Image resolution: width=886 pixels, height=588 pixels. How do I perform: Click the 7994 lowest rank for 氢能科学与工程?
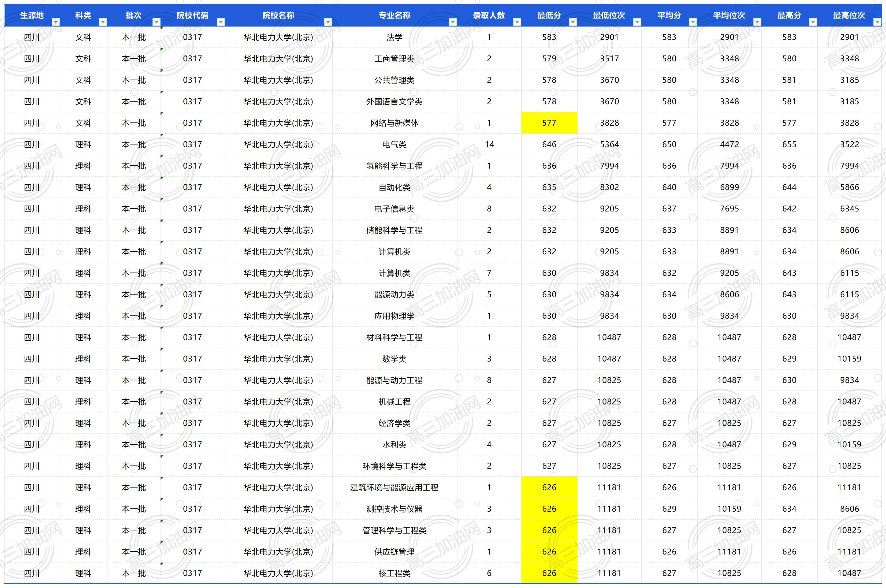point(609,166)
